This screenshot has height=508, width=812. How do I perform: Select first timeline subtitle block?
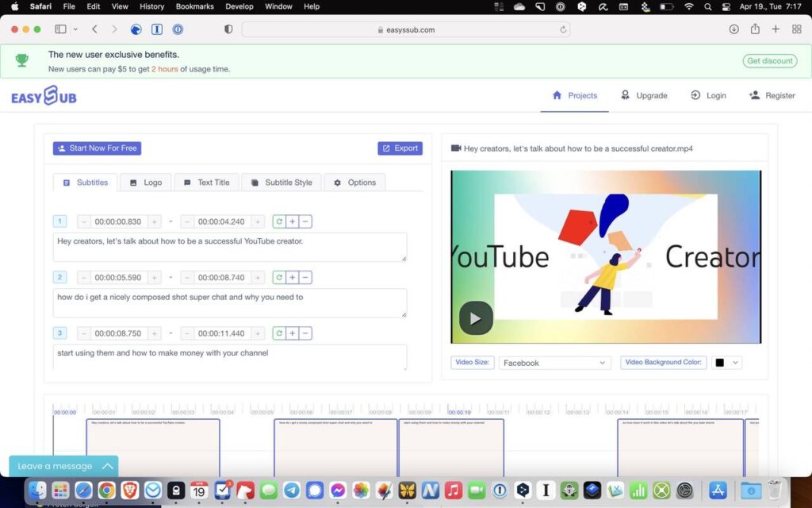tap(153, 448)
